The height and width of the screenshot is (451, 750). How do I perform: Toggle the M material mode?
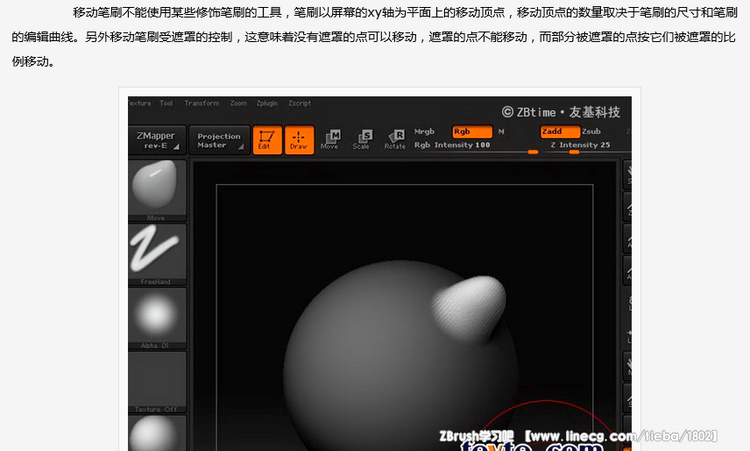click(x=501, y=132)
